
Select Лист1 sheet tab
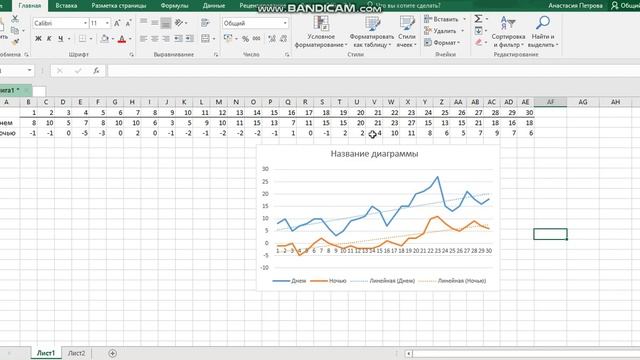(46, 353)
